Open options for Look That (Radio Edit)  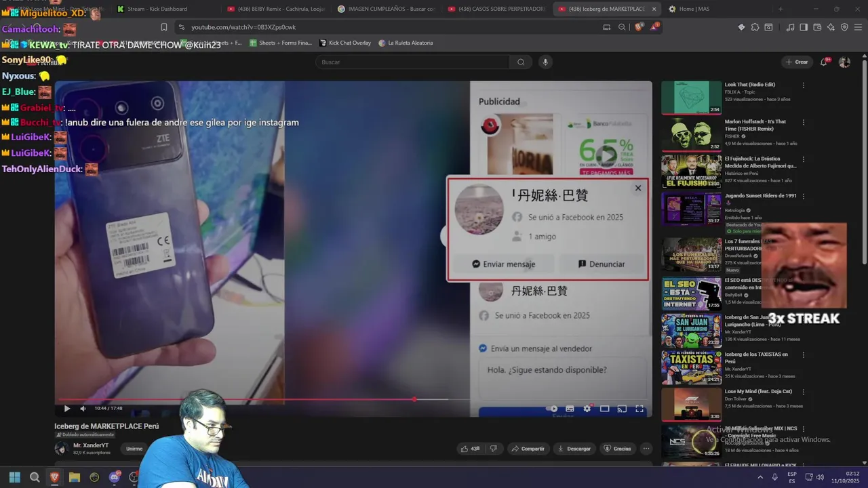pyautogui.click(x=804, y=85)
